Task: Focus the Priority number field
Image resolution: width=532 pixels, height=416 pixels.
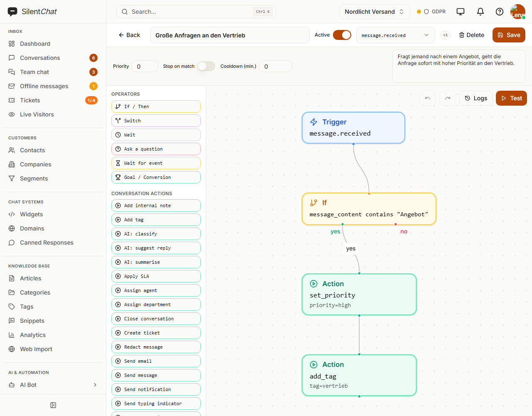Action: tap(145, 66)
